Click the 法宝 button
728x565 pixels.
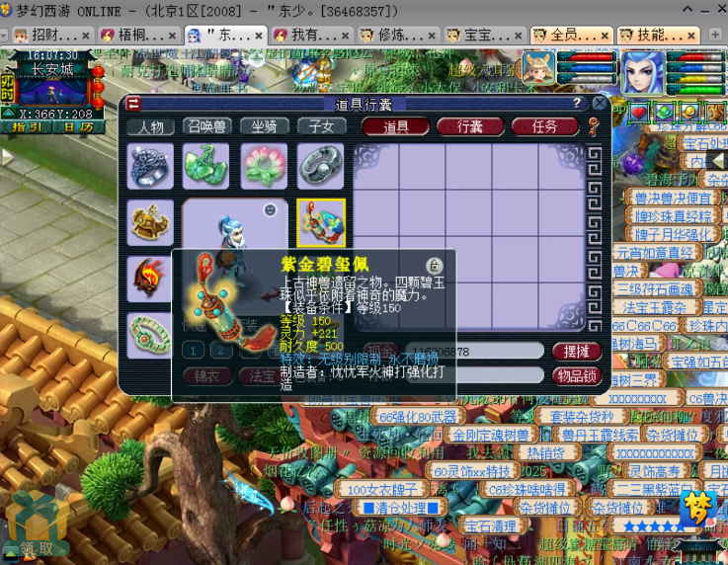coord(261,376)
